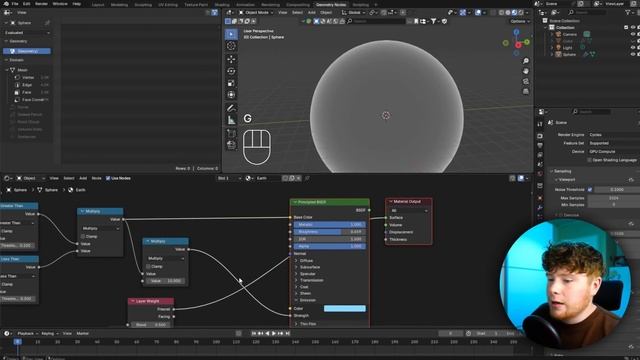Click the Emission Color swatch
Viewport: 640px width, 360px height.
(344, 309)
